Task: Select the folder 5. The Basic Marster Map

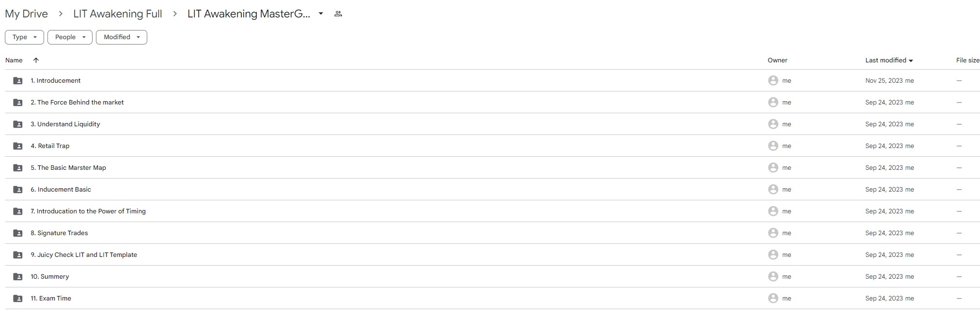Action: pos(68,168)
